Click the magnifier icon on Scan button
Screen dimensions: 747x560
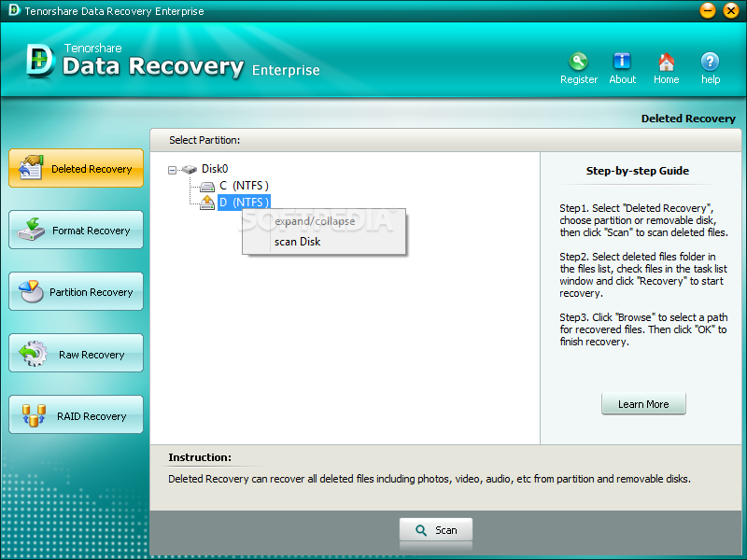point(421,530)
